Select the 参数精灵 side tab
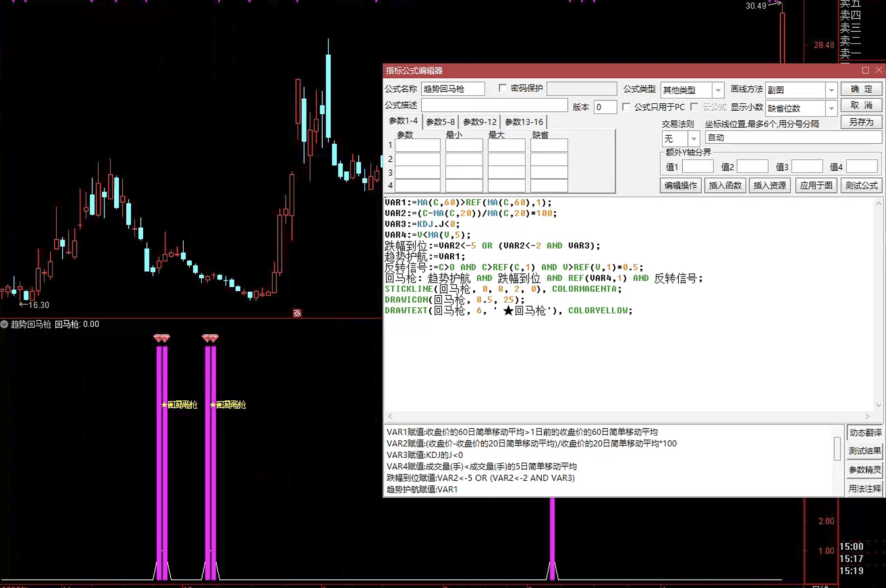This screenshot has height=588, width=886. point(865,470)
